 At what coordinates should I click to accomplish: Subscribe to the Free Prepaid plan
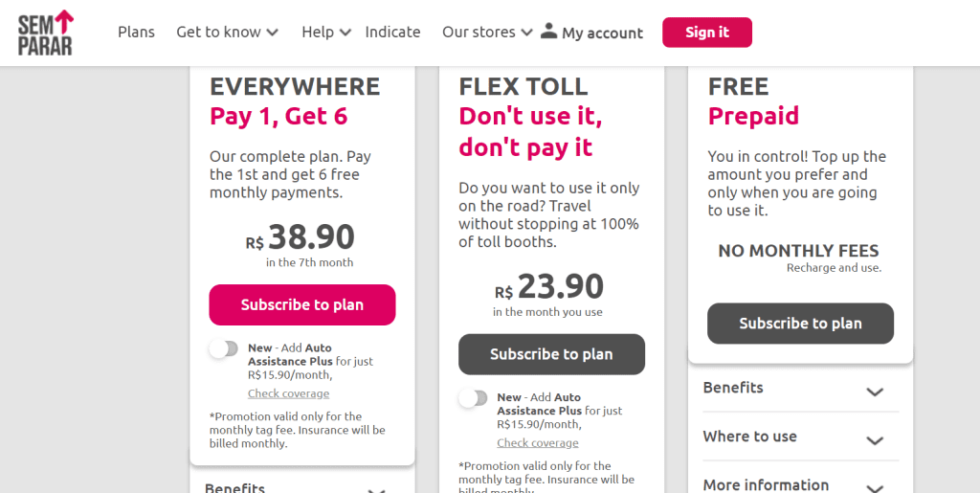point(800,324)
